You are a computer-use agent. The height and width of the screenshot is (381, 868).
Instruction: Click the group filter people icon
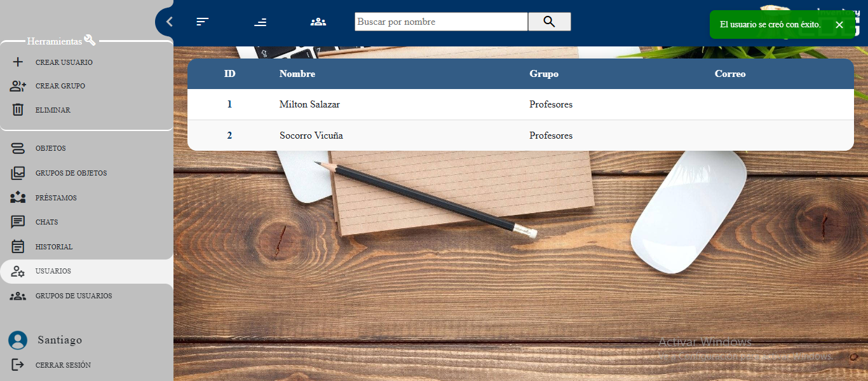point(318,22)
